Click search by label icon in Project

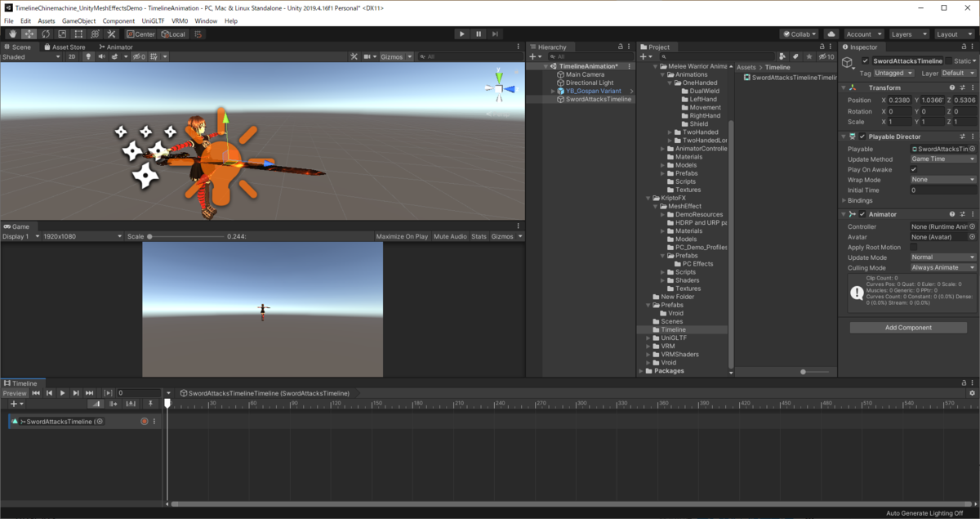tap(796, 56)
